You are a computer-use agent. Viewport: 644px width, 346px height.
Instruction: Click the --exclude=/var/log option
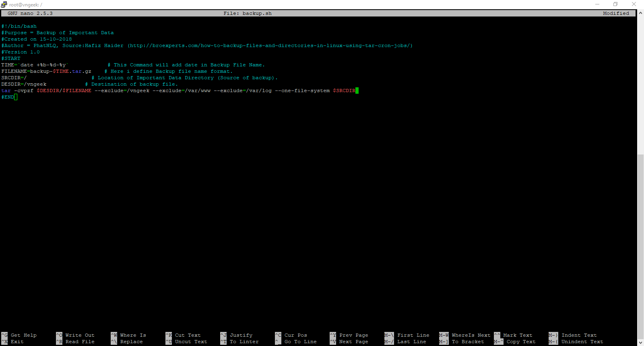pyautogui.click(x=243, y=91)
